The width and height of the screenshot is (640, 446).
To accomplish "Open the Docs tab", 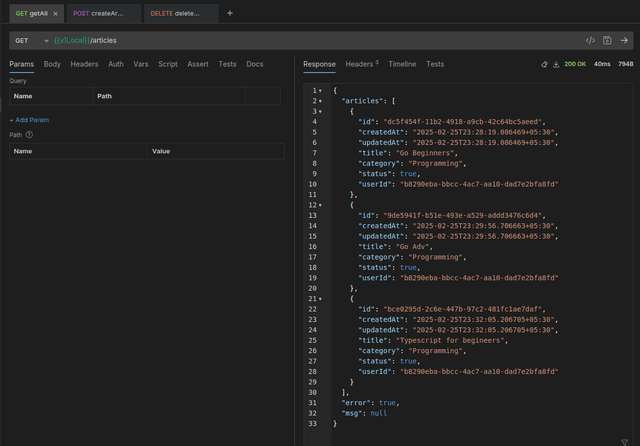I will (x=255, y=64).
